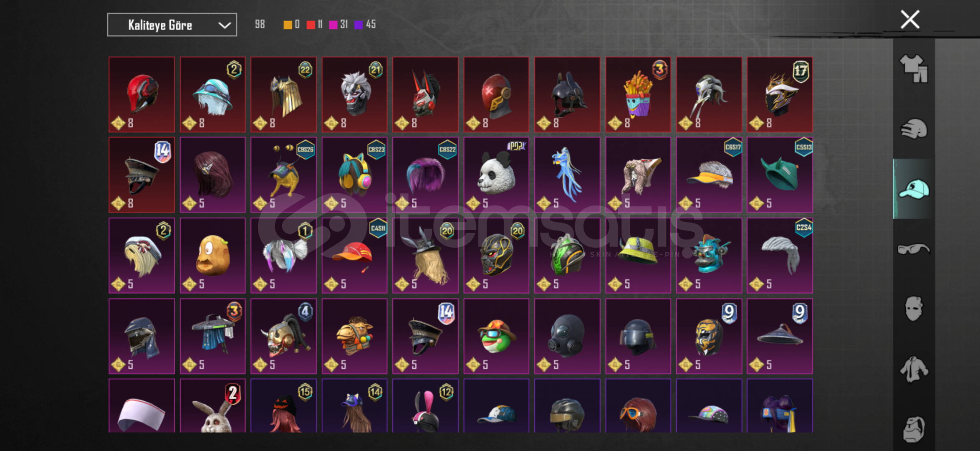The width and height of the screenshot is (980, 451).
Task: Open the face mask category icon
Action: pyautogui.click(x=914, y=309)
